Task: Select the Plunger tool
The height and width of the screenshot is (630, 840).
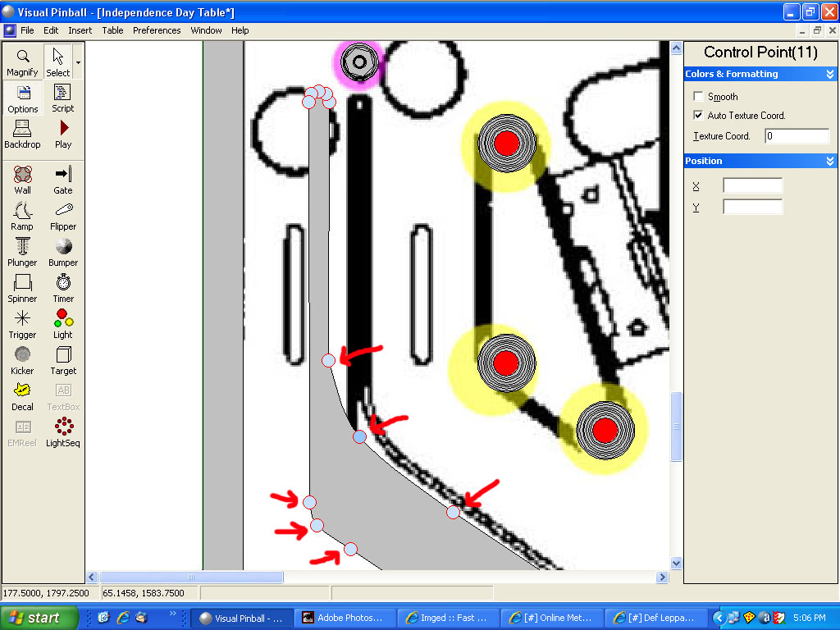Action: point(23,252)
